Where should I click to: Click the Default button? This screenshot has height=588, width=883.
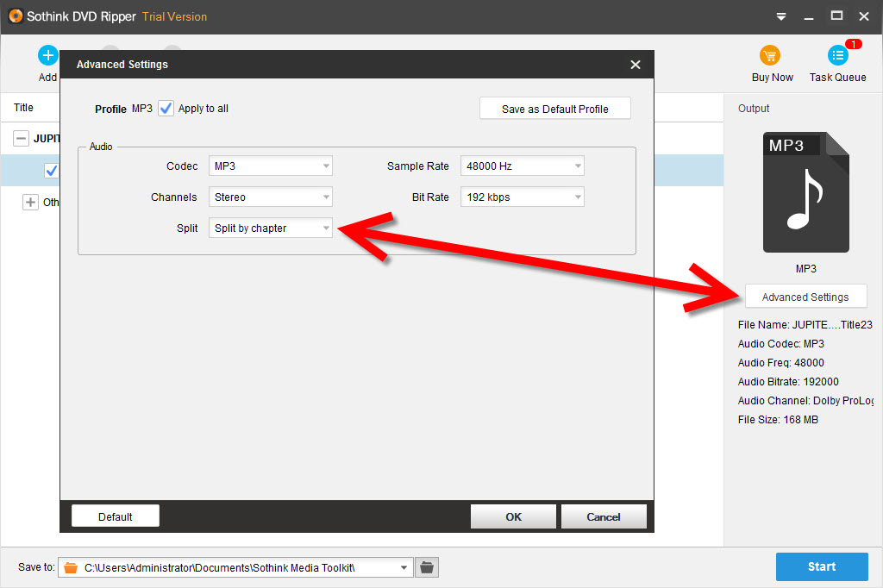tap(116, 516)
